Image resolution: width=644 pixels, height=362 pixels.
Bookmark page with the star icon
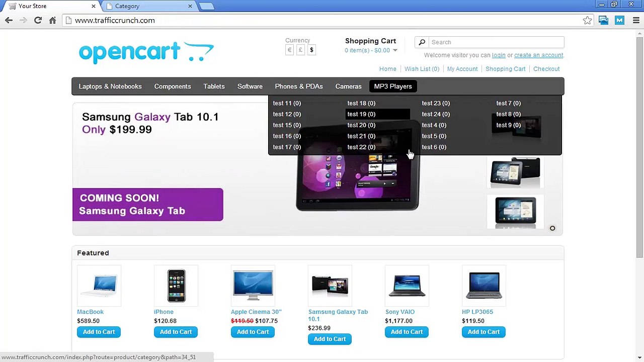point(587,20)
